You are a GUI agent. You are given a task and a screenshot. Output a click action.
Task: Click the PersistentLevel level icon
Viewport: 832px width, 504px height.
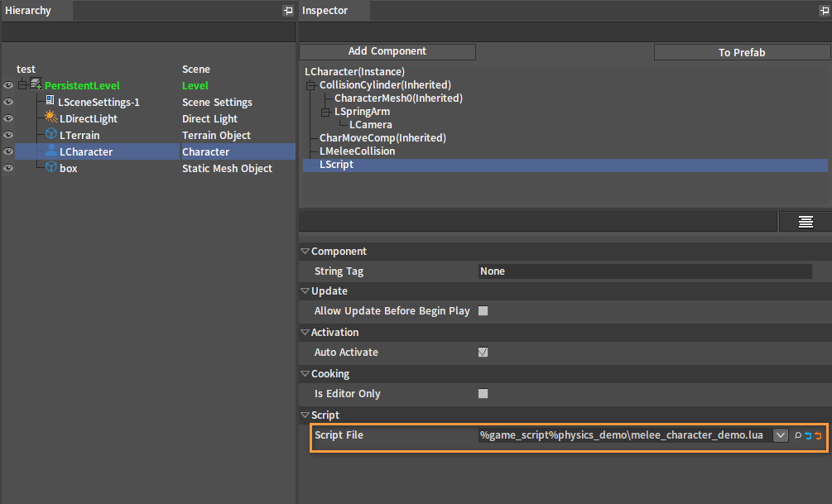36,84
